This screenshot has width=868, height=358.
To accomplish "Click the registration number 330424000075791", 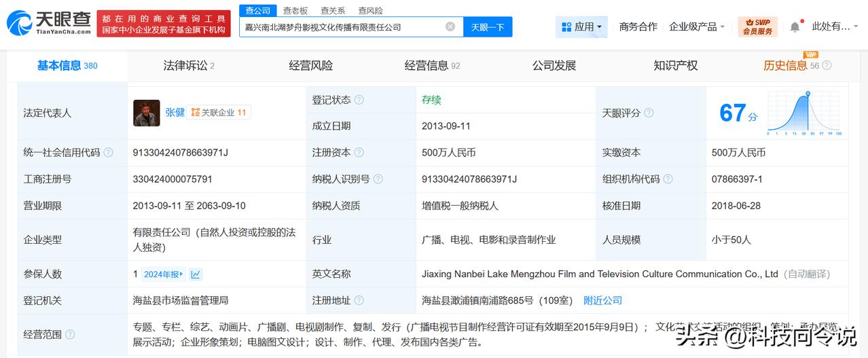I will pyautogui.click(x=173, y=179).
